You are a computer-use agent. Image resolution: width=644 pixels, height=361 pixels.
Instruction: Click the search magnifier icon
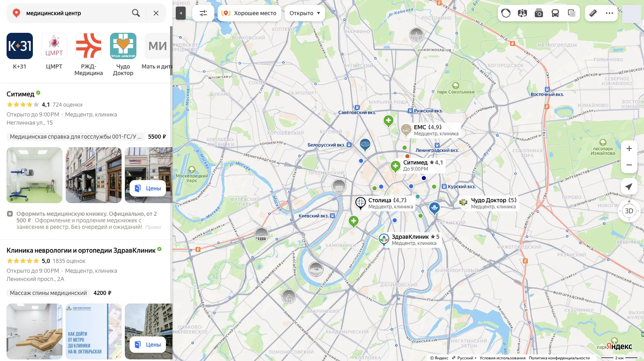(x=136, y=13)
